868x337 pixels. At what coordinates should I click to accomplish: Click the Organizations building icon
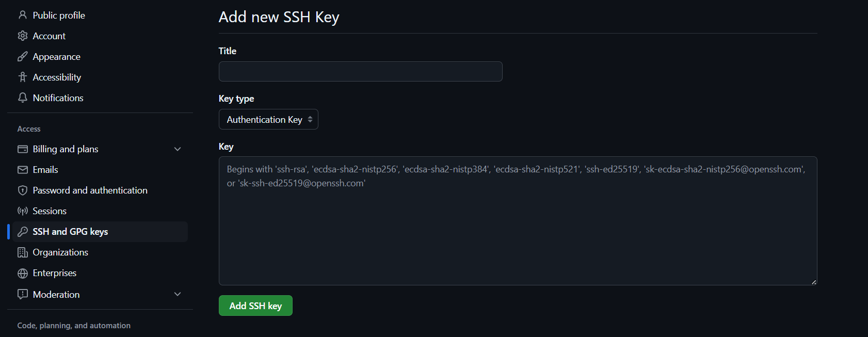click(x=23, y=252)
